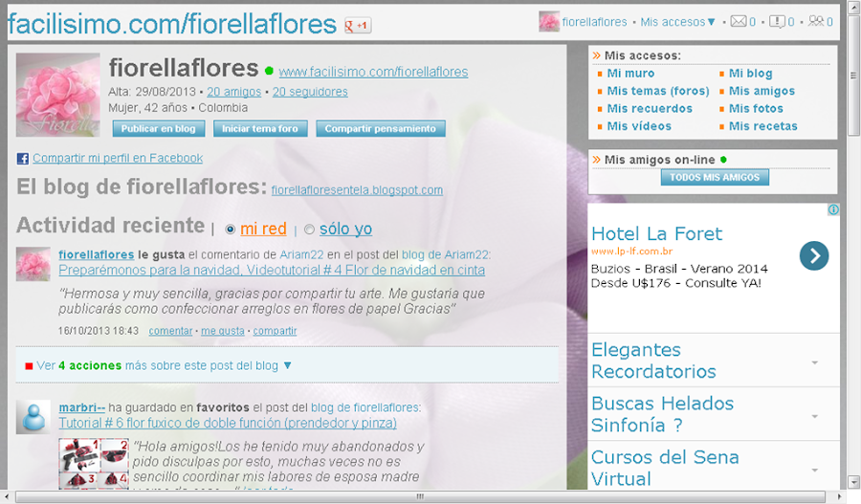
Task: Open Mis fotos
Action: [756, 109]
